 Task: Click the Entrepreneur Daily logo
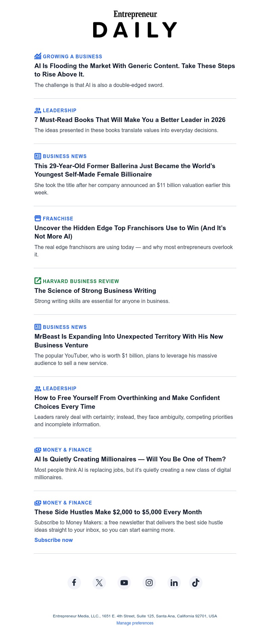pos(135,24)
